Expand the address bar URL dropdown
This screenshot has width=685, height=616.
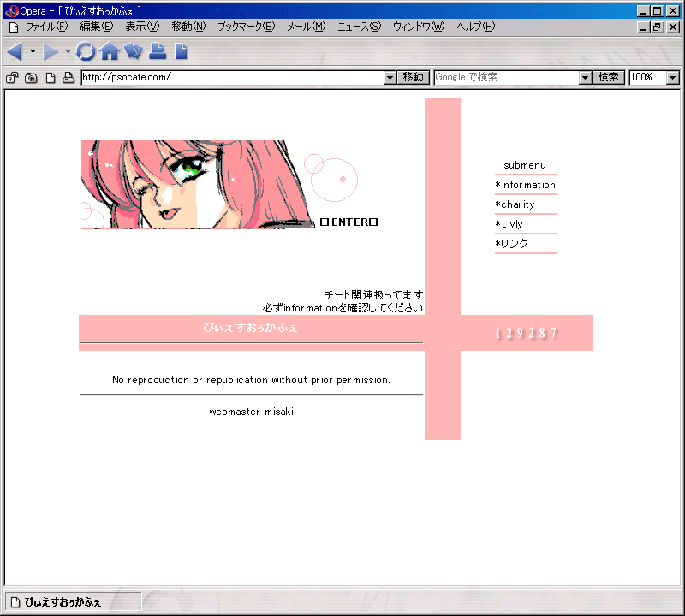point(390,78)
